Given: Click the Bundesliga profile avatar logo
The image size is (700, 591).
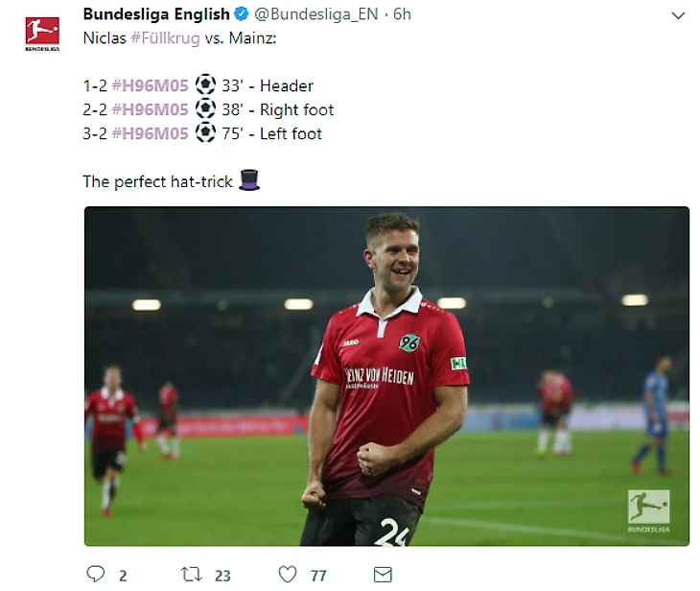Looking at the screenshot, I should pyautogui.click(x=42, y=32).
